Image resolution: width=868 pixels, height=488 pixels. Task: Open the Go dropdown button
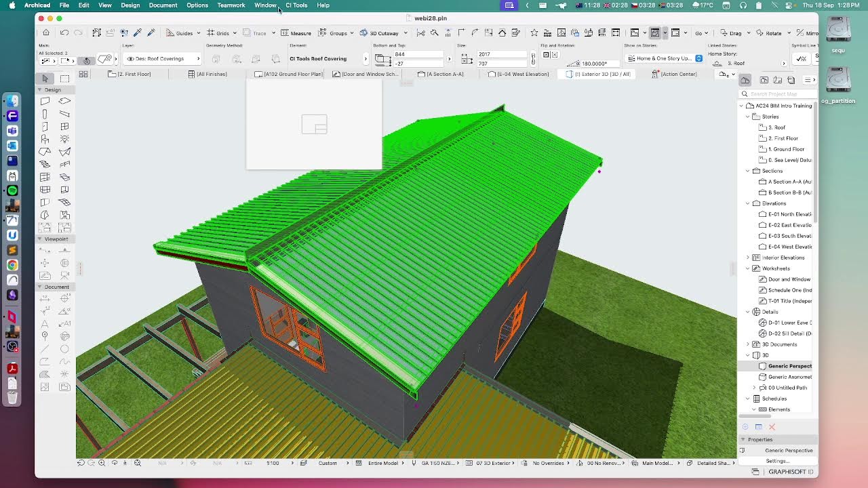(x=701, y=33)
